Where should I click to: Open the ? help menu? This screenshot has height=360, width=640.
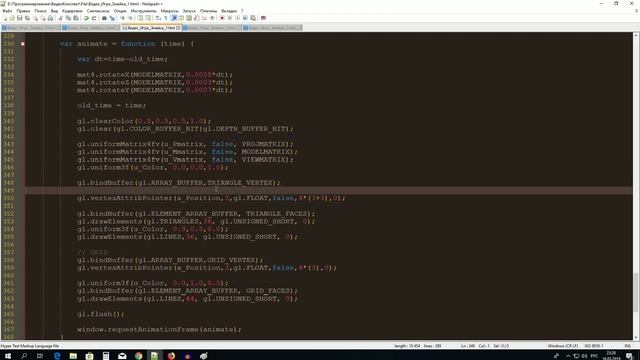[x=242, y=11]
